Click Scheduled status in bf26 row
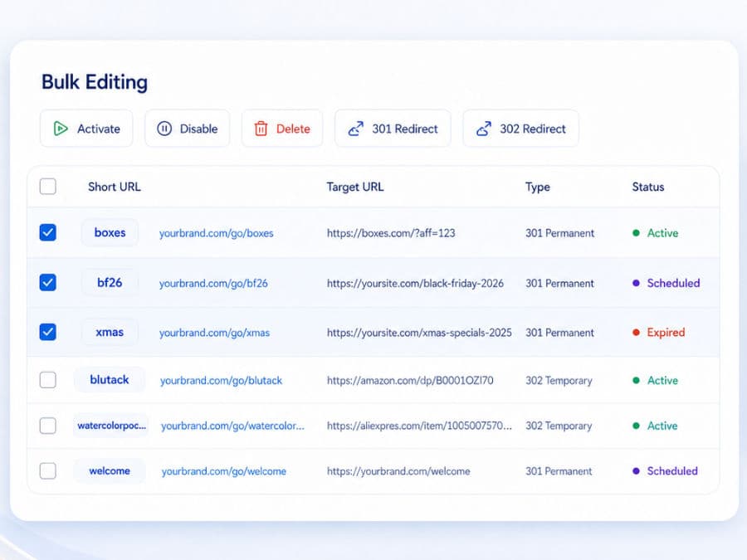 (x=666, y=283)
